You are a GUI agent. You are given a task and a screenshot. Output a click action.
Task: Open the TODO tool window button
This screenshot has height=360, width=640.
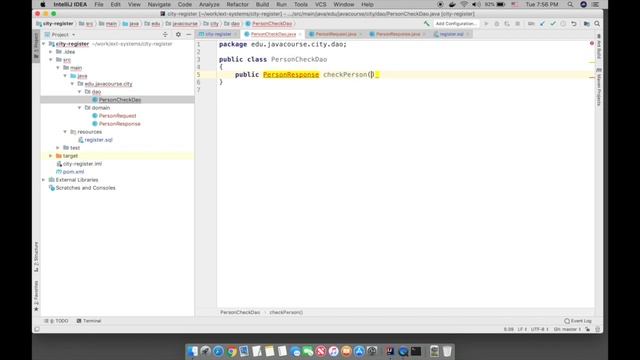click(x=57, y=321)
